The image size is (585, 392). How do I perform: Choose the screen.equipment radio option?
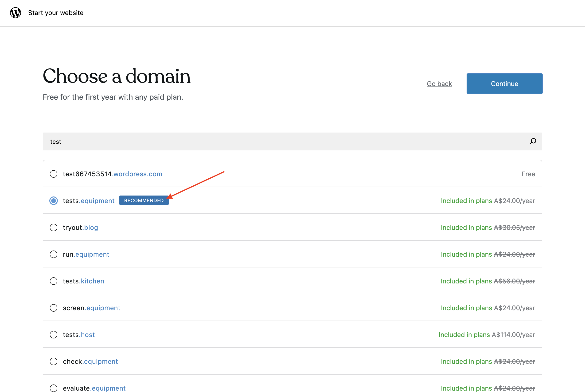pyautogui.click(x=54, y=308)
